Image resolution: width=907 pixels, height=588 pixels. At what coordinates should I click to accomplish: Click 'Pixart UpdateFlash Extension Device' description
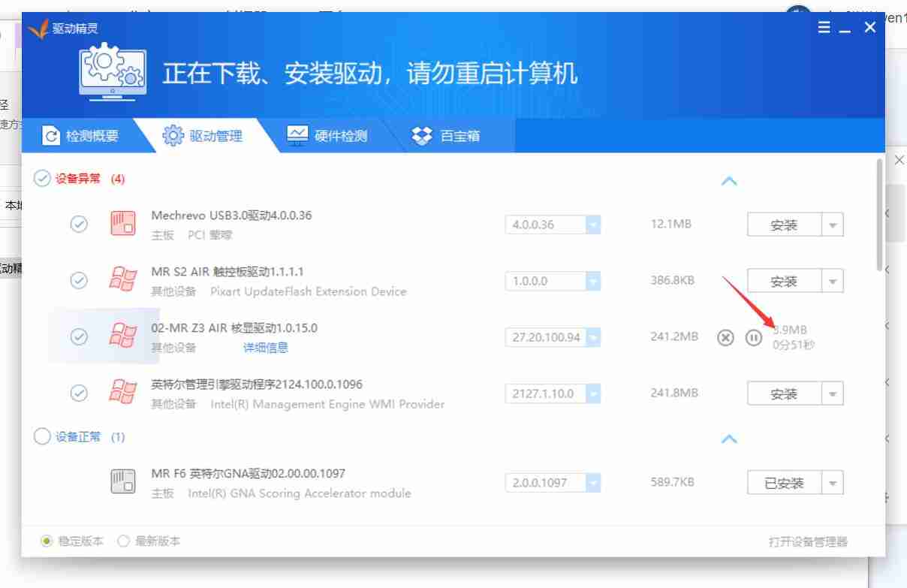click(x=309, y=291)
